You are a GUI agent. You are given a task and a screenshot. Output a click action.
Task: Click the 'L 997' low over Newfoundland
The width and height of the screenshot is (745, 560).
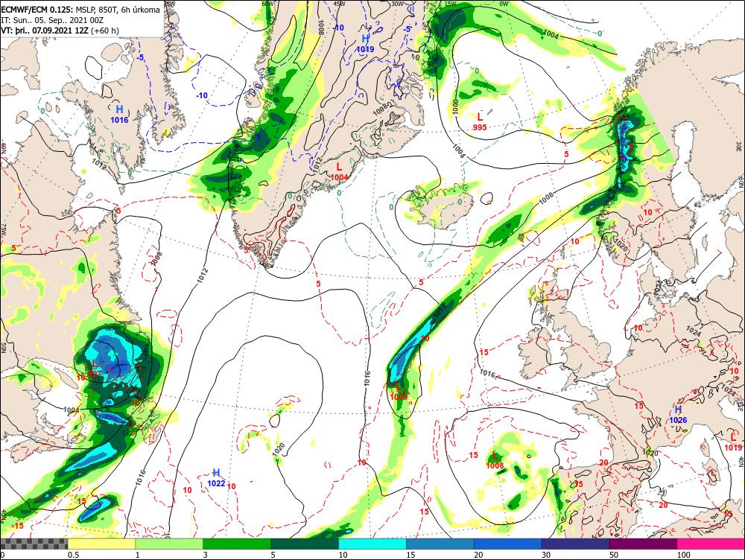[94, 369]
